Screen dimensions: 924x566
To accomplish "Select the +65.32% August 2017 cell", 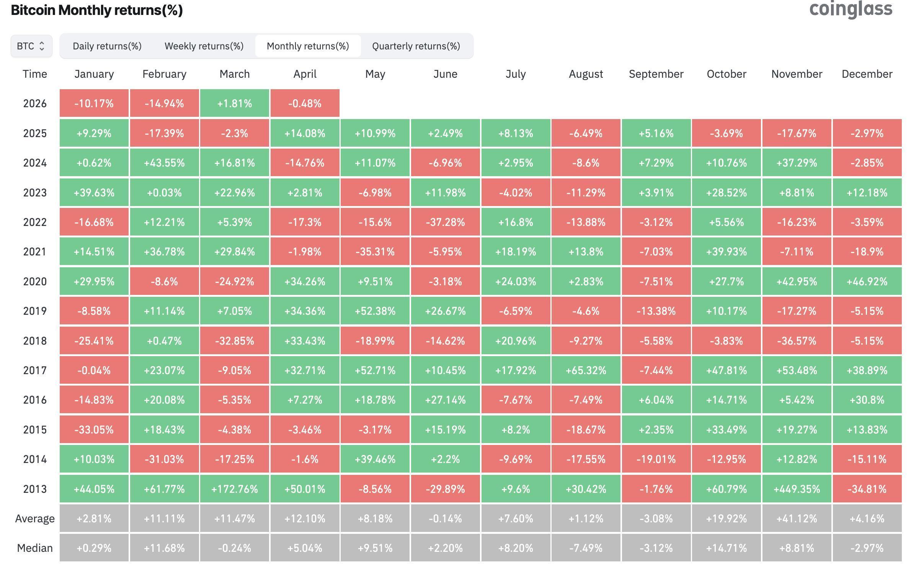I will pos(586,370).
